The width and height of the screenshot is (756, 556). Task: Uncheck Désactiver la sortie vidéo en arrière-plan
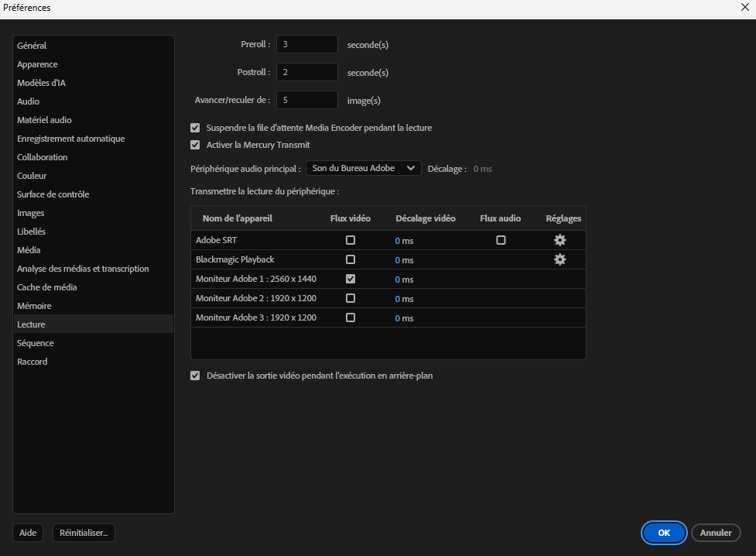pyautogui.click(x=195, y=376)
